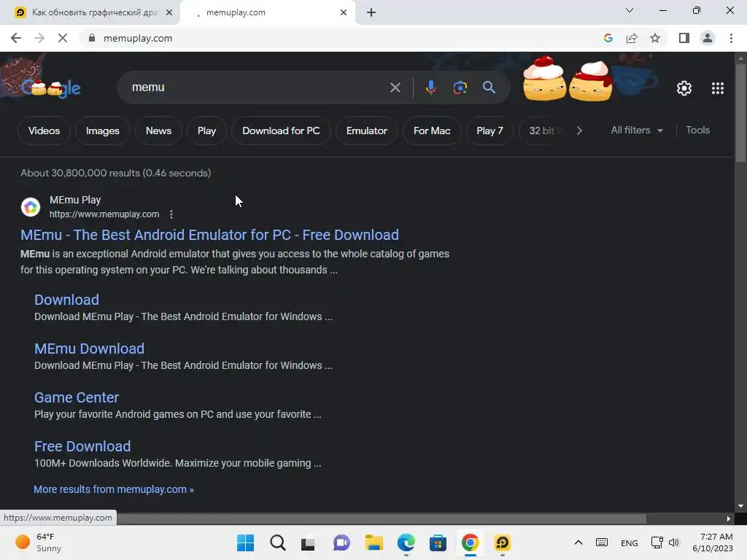This screenshot has width=747, height=560.
Task: Select the Play 7 chip
Action: [x=489, y=131]
